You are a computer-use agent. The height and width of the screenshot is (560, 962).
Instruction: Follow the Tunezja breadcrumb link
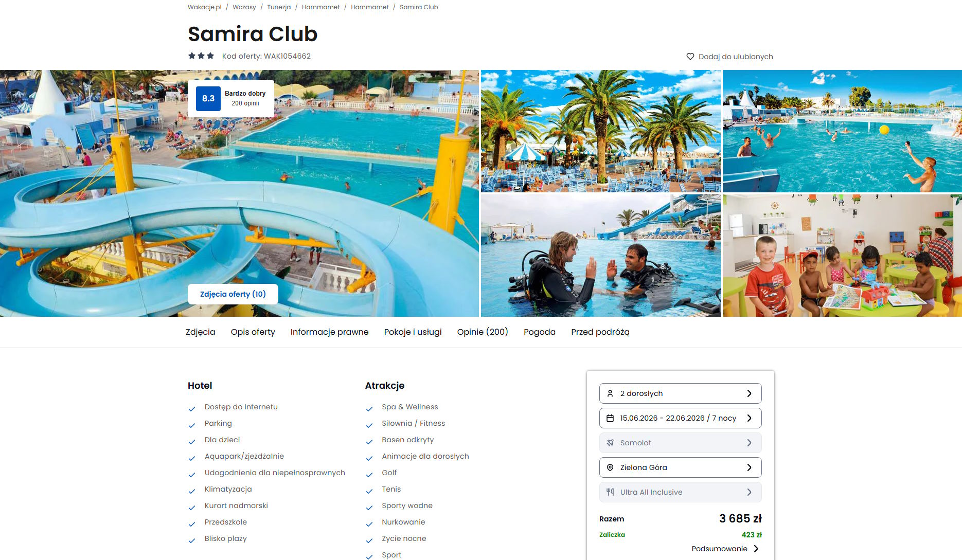click(279, 7)
